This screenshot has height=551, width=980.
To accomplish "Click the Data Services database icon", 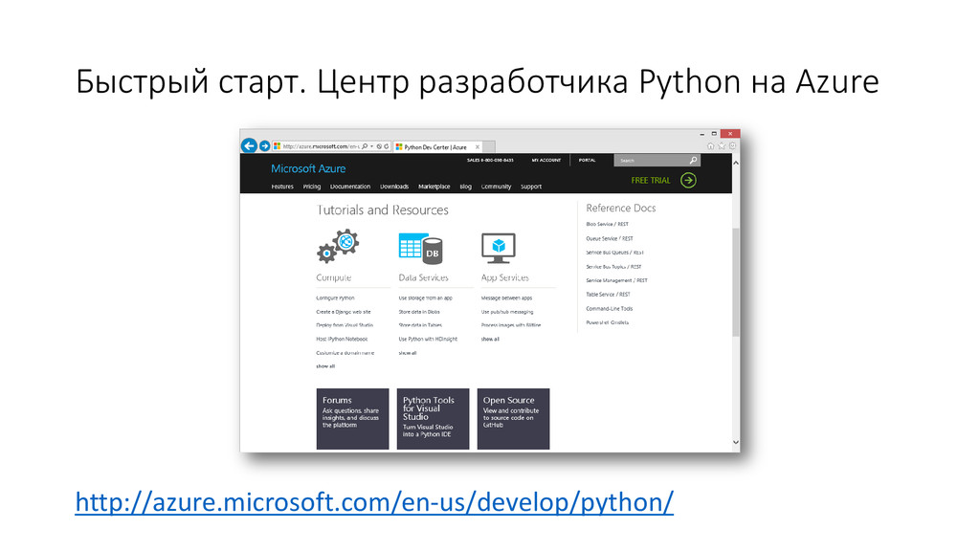I will [421, 248].
